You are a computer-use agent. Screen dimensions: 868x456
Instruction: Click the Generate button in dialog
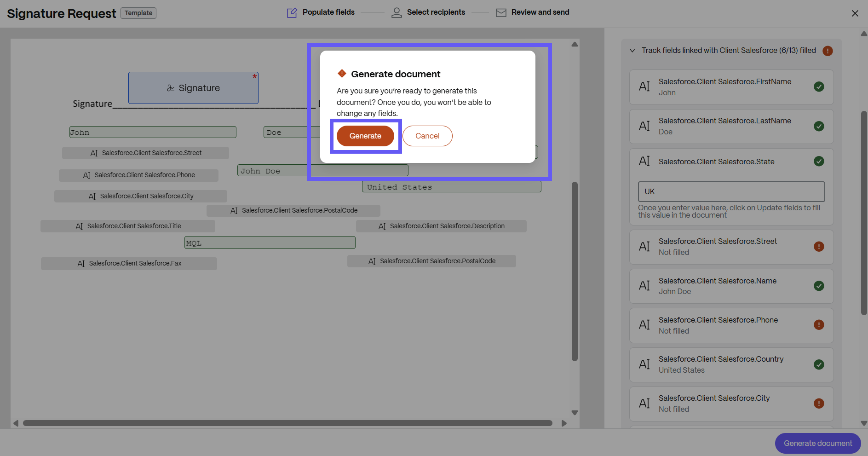365,136
